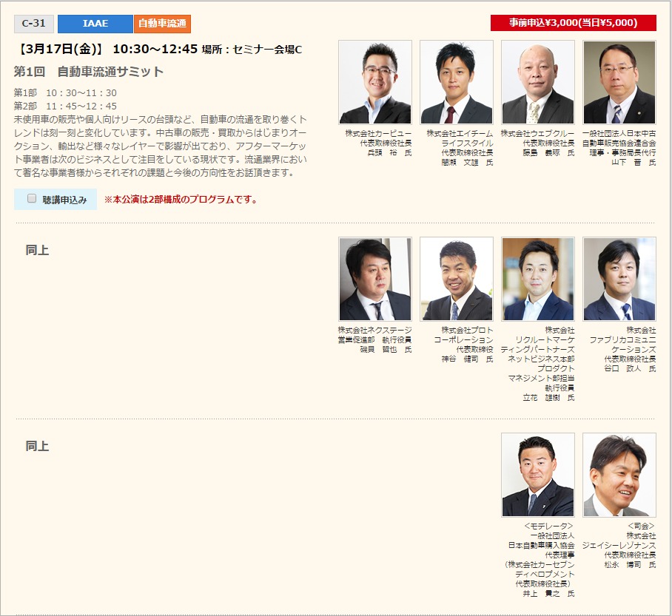Click the name 神谷 健司 氏
Viewport: 672px width, 616px height.
coord(467,359)
